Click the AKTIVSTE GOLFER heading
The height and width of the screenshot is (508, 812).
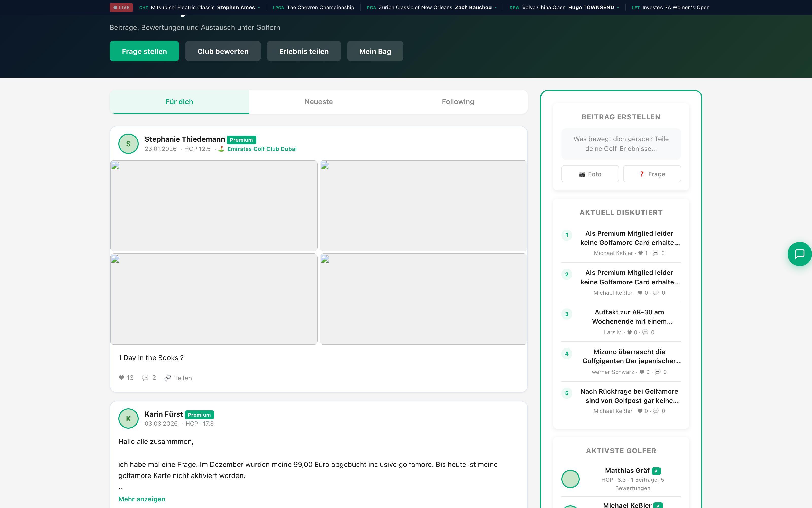pos(621,451)
